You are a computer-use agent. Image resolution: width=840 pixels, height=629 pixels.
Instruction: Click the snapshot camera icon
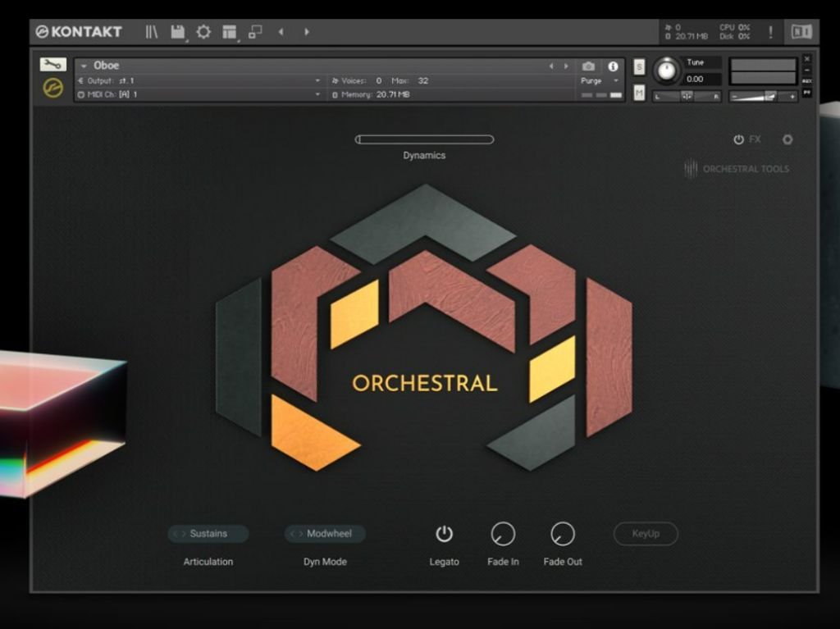click(588, 66)
